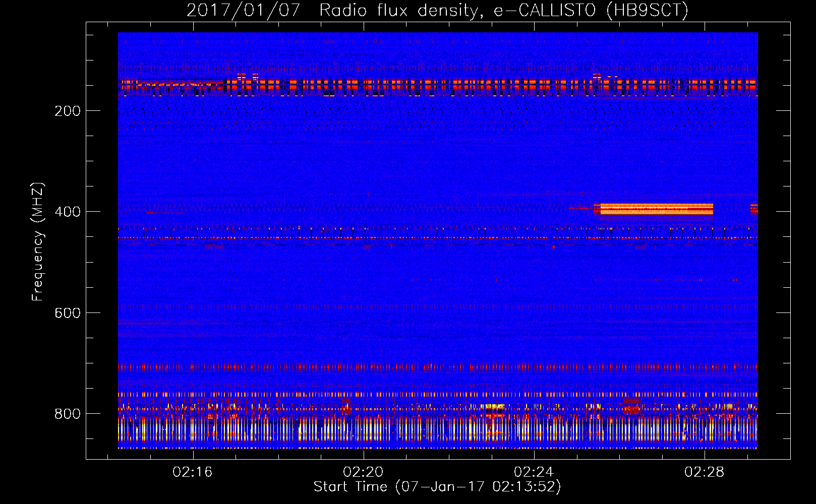Click the 400 frequency tick label
The width and height of the screenshot is (816, 504).
(x=68, y=212)
